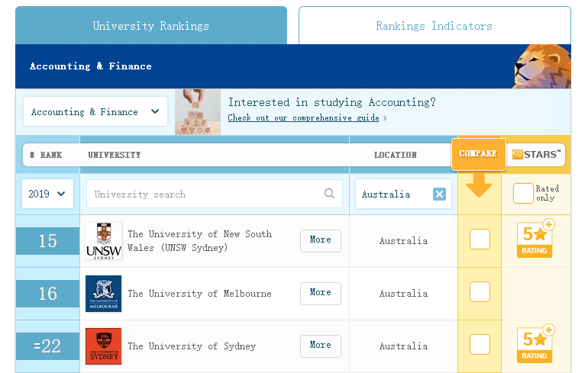The width and height of the screenshot is (588, 373).
Task: Click the lion mascot image in banner
Action: click(x=542, y=66)
